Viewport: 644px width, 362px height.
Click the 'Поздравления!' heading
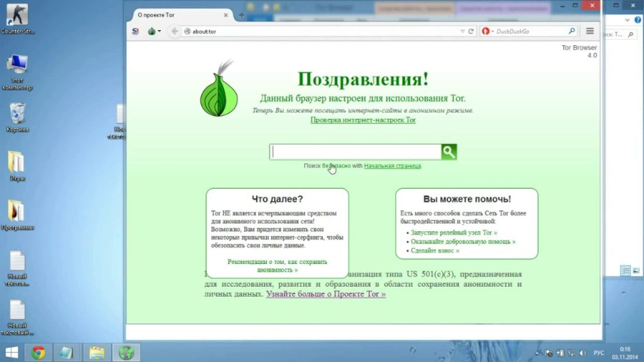point(363,79)
